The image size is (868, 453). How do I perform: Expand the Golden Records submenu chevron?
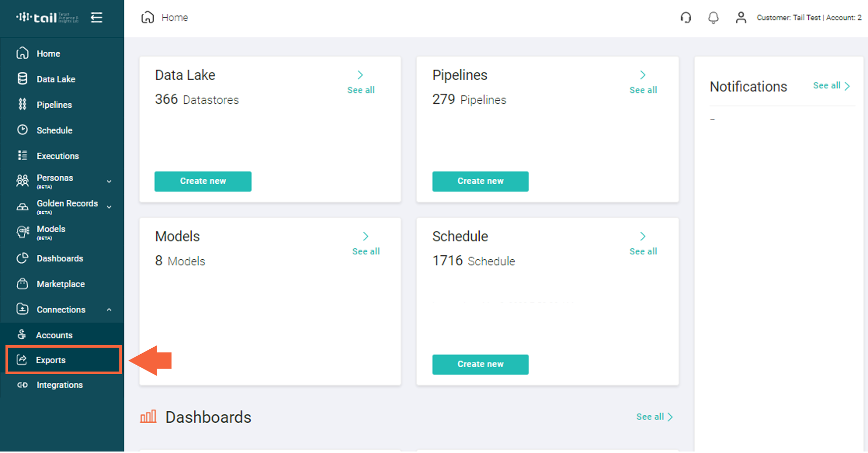[109, 207]
